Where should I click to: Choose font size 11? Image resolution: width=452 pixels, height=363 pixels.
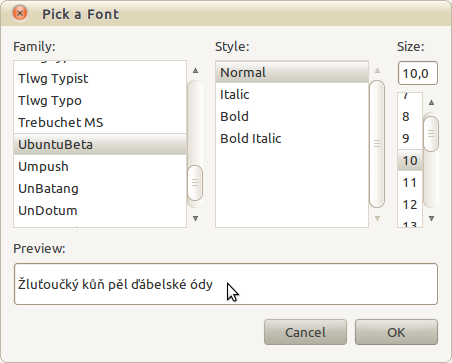tap(410, 182)
